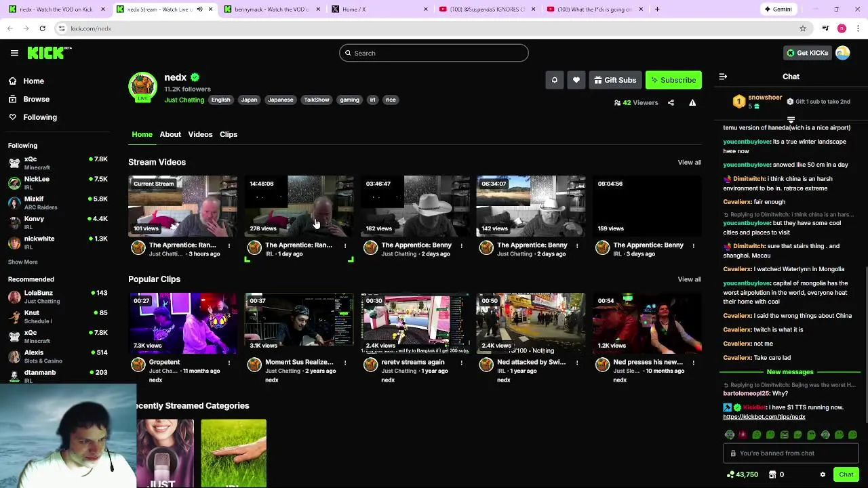The width and height of the screenshot is (868, 488).
Task: Open Knut channel in Recommended list
Action: tap(58, 317)
